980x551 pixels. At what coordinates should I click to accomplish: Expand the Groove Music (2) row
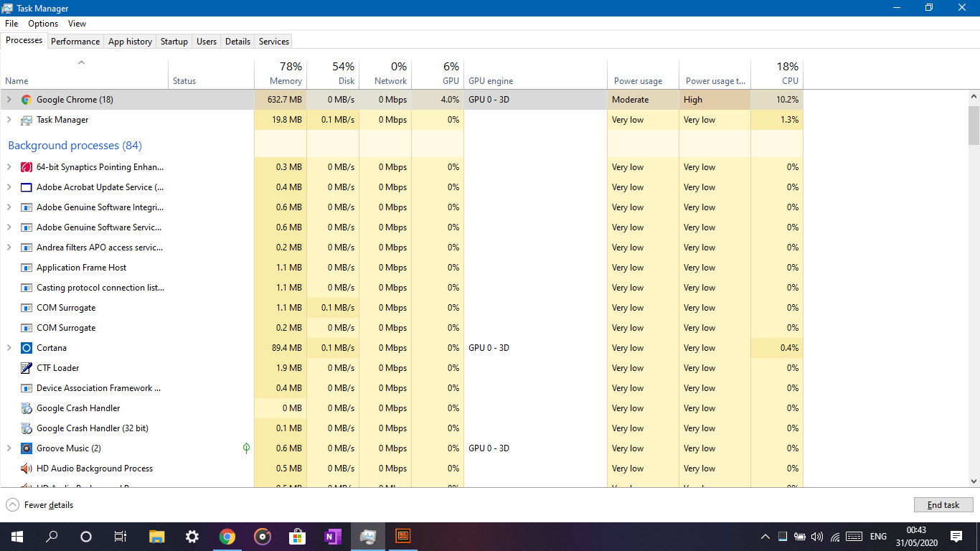pos(9,448)
